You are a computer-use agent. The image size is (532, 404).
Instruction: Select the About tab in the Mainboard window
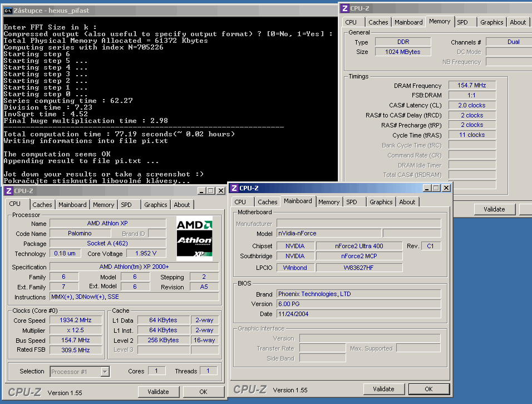[x=407, y=202]
